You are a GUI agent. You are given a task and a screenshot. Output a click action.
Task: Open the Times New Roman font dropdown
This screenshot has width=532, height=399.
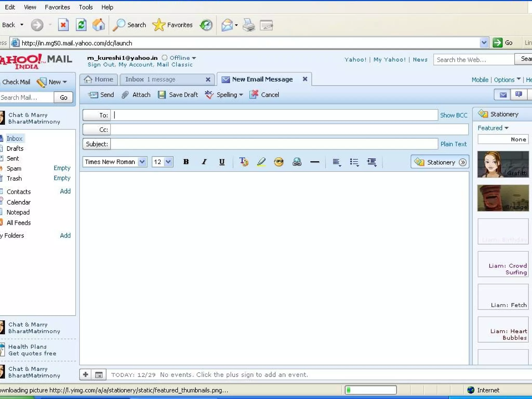click(x=142, y=162)
